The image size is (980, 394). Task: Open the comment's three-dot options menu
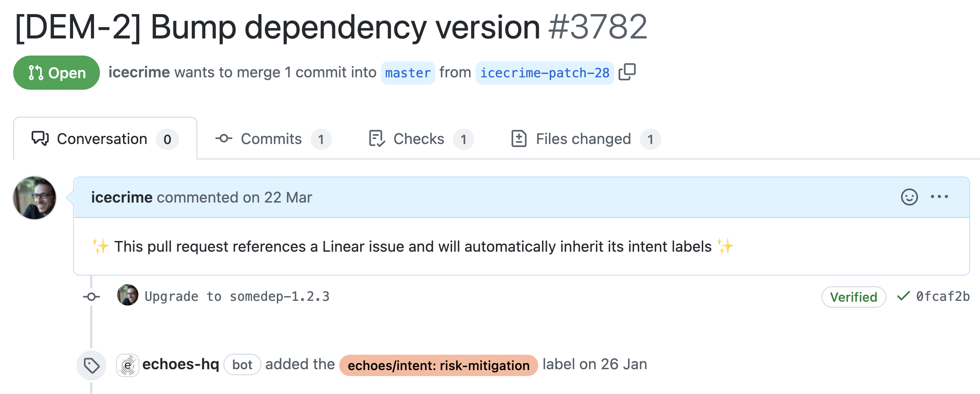coord(939,197)
